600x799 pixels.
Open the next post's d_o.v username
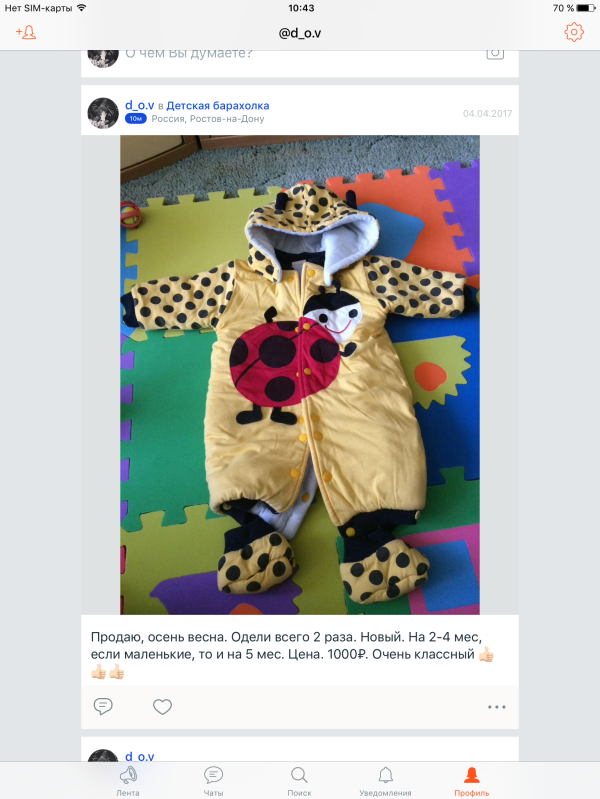(140, 756)
